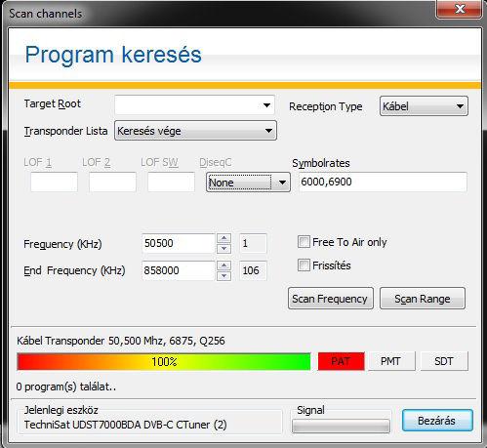This screenshot has height=448, width=487.
Task: Click the start channel number field showing 1
Action: click(x=253, y=243)
